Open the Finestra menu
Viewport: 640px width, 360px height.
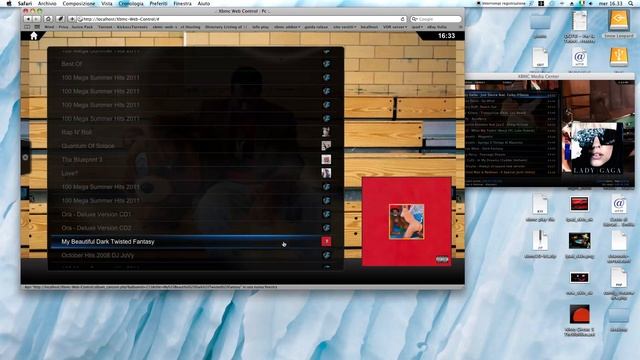tap(182, 3)
